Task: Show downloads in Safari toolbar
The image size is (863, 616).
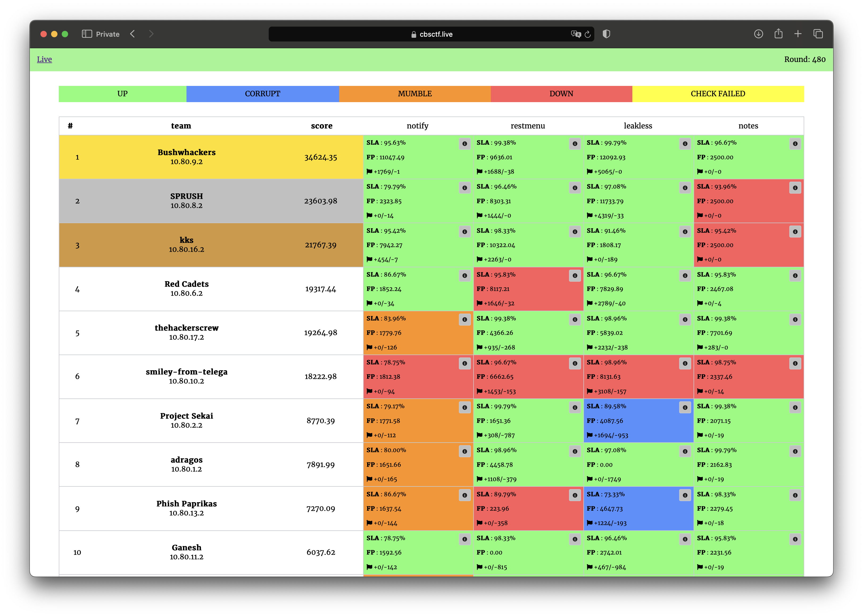Action: pos(758,34)
